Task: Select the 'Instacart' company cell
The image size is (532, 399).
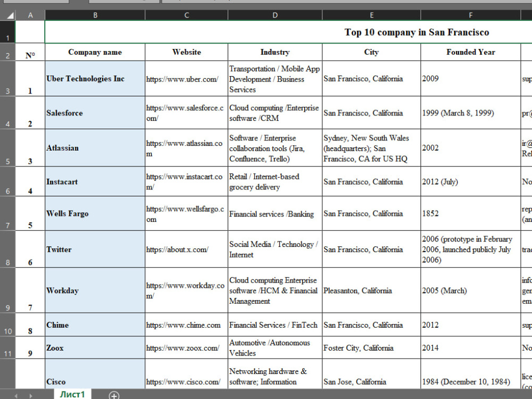Action: click(x=95, y=181)
